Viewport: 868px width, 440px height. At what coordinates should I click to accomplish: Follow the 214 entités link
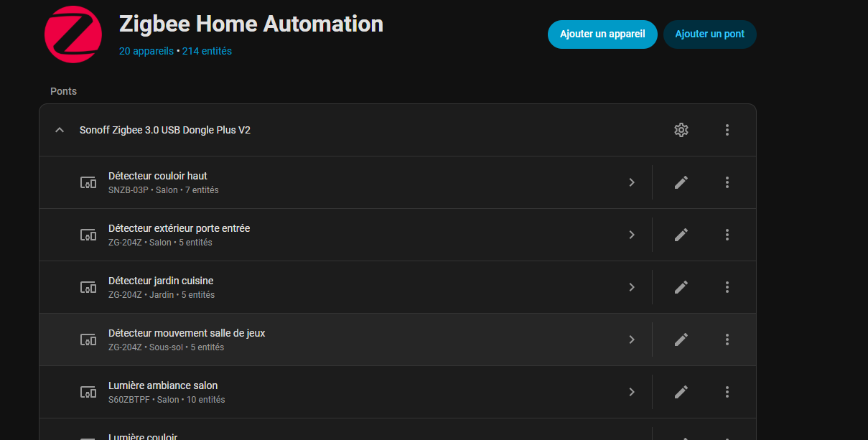[207, 51]
